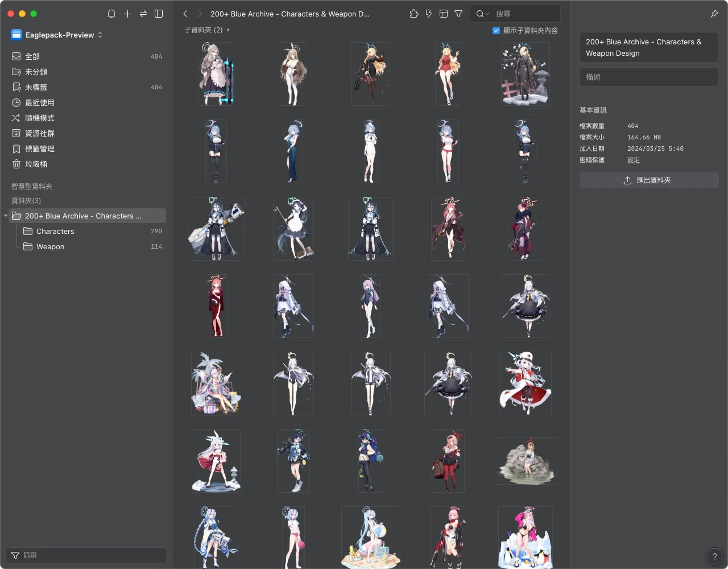Select 全部 in sidebar
Image resolution: width=728 pixels, height=569 pixels.
pos(86,56)
